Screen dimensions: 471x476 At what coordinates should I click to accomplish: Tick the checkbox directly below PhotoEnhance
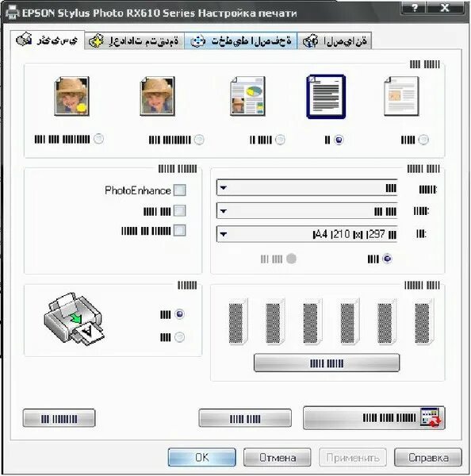tap(180, 211)
